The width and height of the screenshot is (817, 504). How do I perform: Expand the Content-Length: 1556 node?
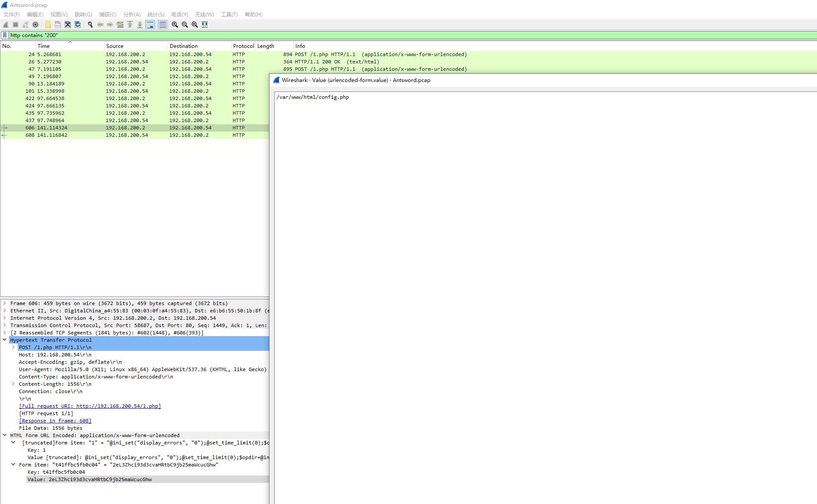click(13, 384)
